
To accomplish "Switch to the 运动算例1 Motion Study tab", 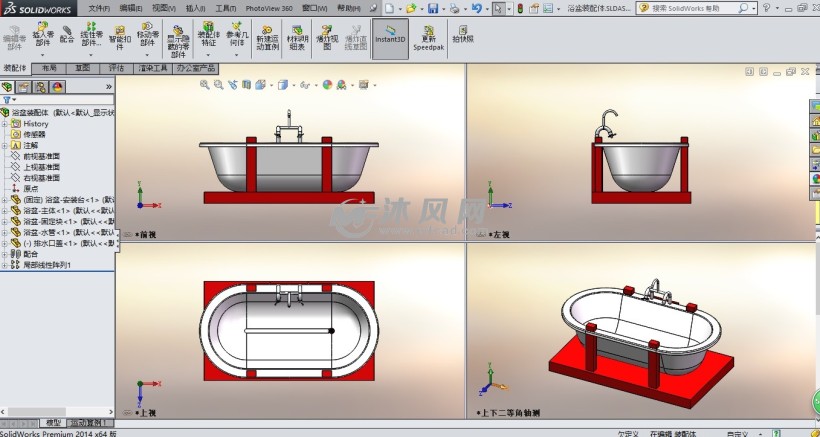I will (x=88, y=423).
